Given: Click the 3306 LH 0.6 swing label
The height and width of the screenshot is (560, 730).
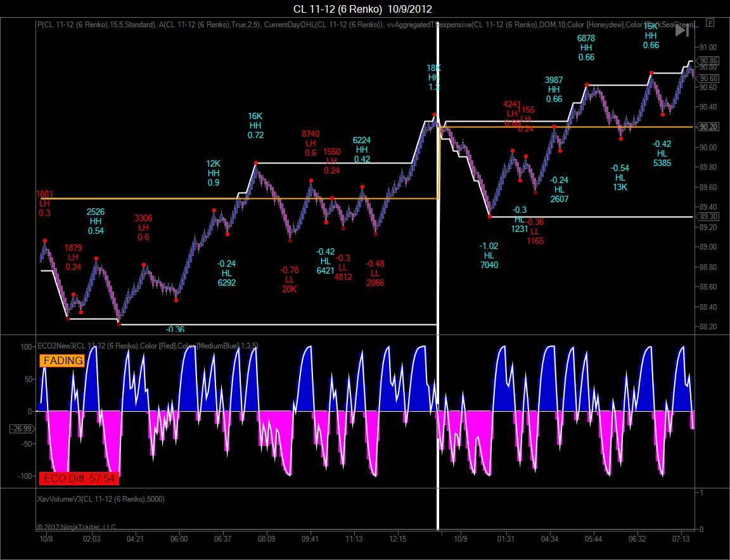Looking at the screenshot, I should pos(143,227).
